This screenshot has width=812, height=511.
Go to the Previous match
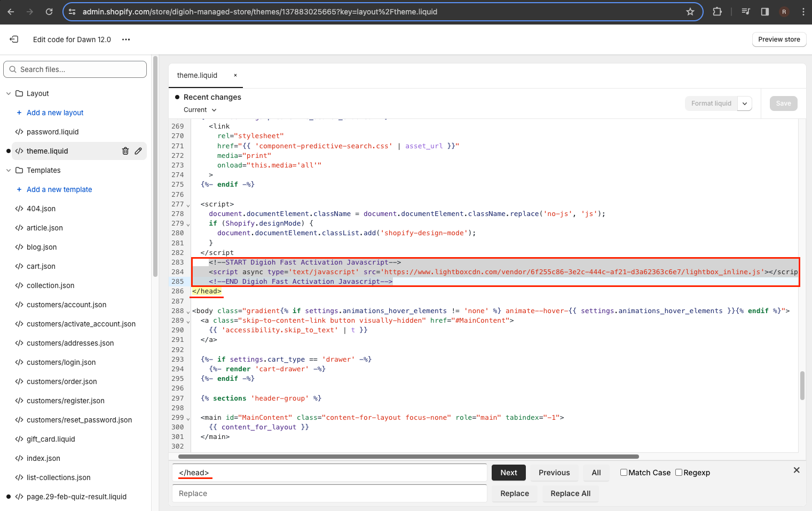(554, 473)
